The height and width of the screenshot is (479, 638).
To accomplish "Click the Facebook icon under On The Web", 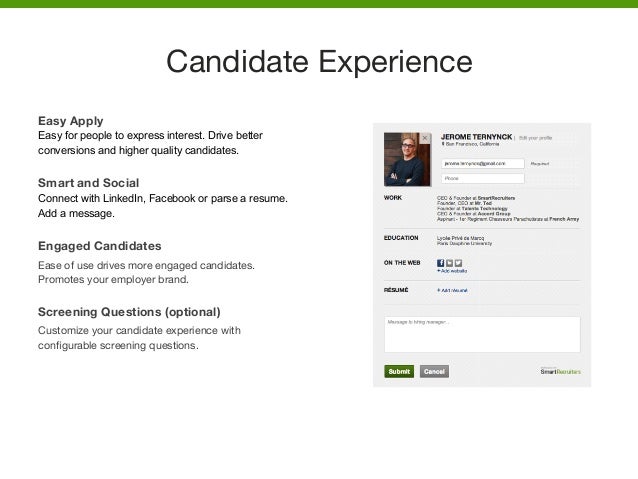I will click(x=440, y=263).
